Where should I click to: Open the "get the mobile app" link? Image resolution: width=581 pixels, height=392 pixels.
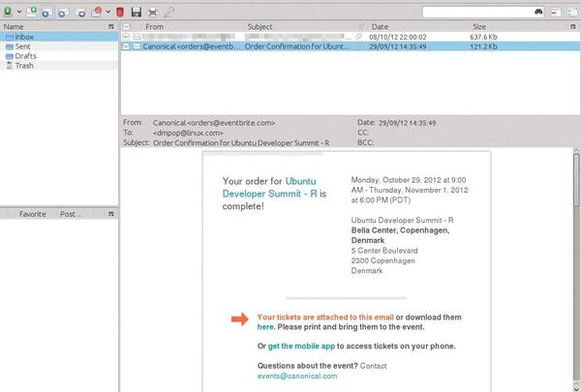pos(301,347)
